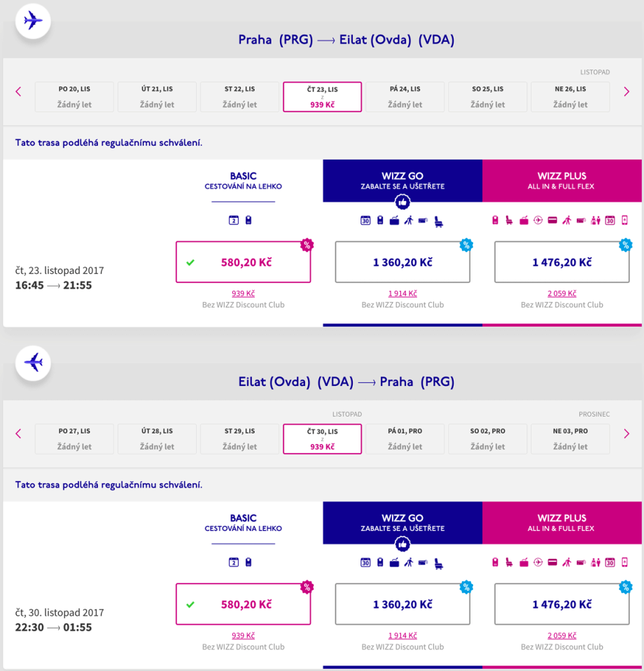
Task: Click the percent badge on outbound WIZZ PLUS fare
Action: (625, 244)
